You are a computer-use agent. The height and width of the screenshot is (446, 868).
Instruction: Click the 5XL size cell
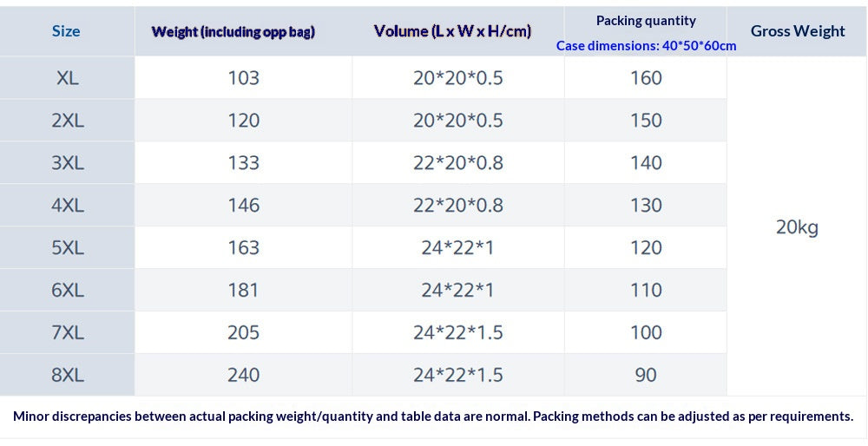68,247
